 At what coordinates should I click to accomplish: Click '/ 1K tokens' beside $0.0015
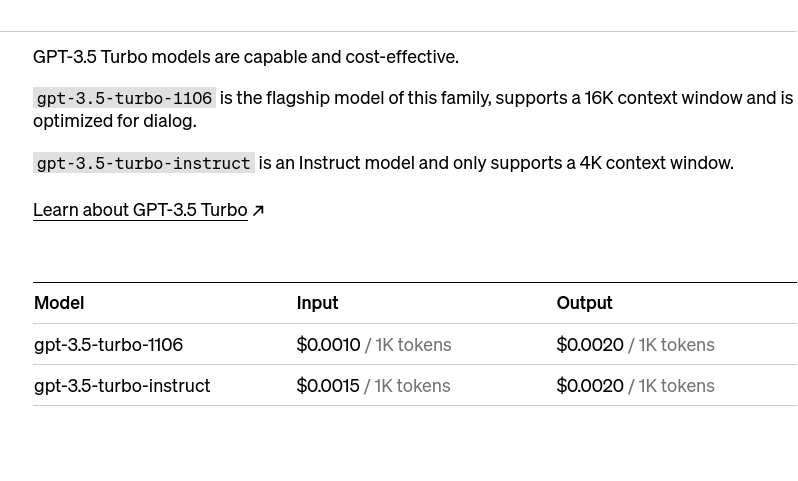tap(407, 386)
